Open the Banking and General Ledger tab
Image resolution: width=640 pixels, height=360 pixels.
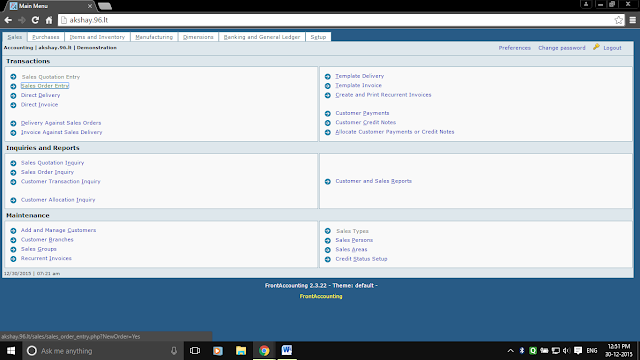[x=262, y=37]
